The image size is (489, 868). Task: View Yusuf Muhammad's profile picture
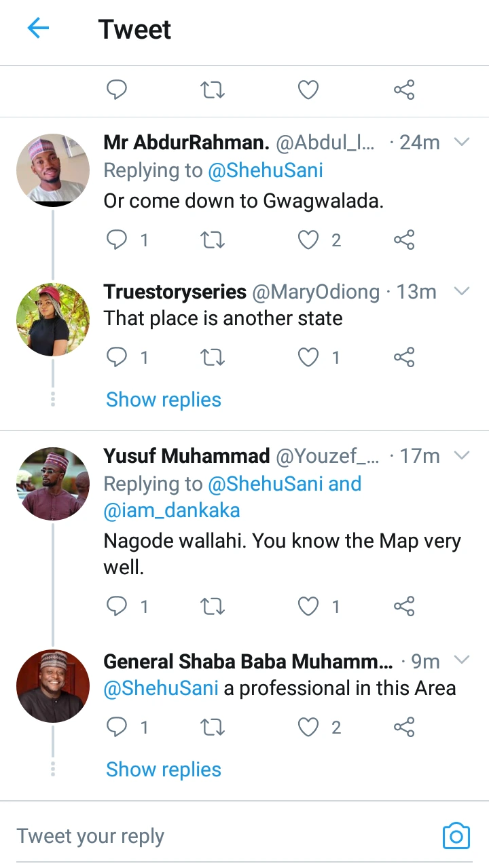click(x=53, y=484)
